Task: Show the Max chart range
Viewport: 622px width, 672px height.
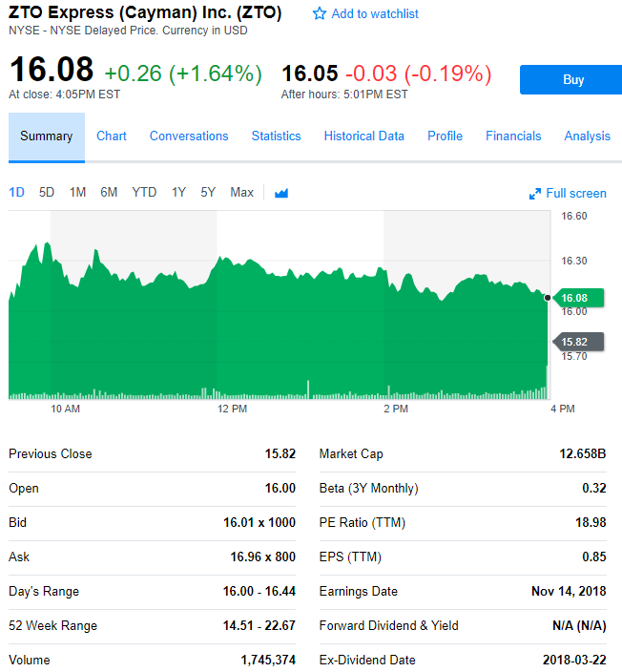Action: point(242,193)
